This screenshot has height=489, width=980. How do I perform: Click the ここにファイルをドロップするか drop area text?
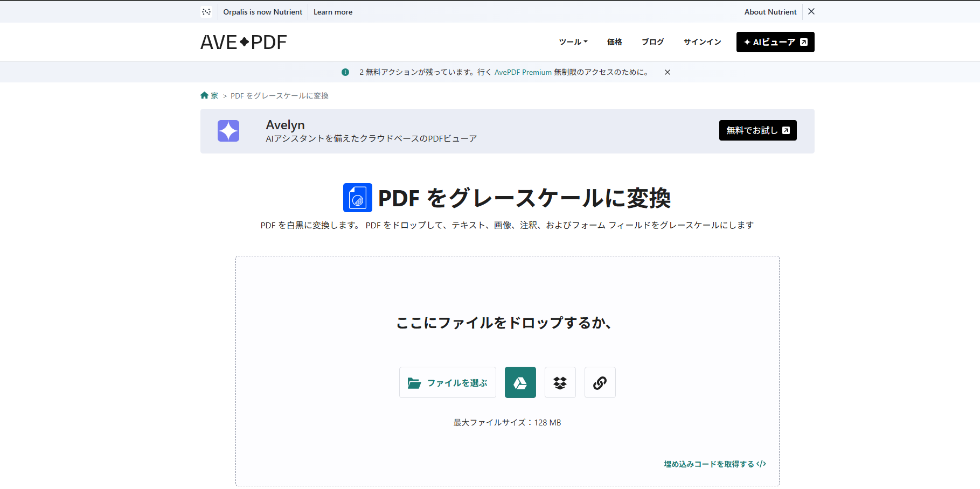click(504, 323)
